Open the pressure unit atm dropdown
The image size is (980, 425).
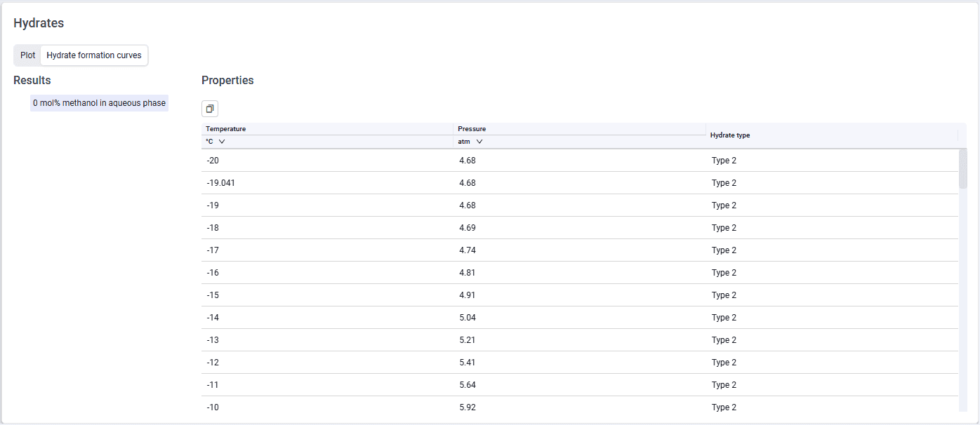point(470,142)
